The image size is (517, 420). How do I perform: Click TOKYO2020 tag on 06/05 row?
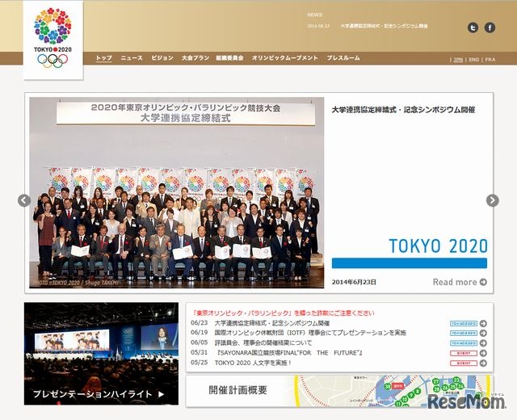point(464,343)
